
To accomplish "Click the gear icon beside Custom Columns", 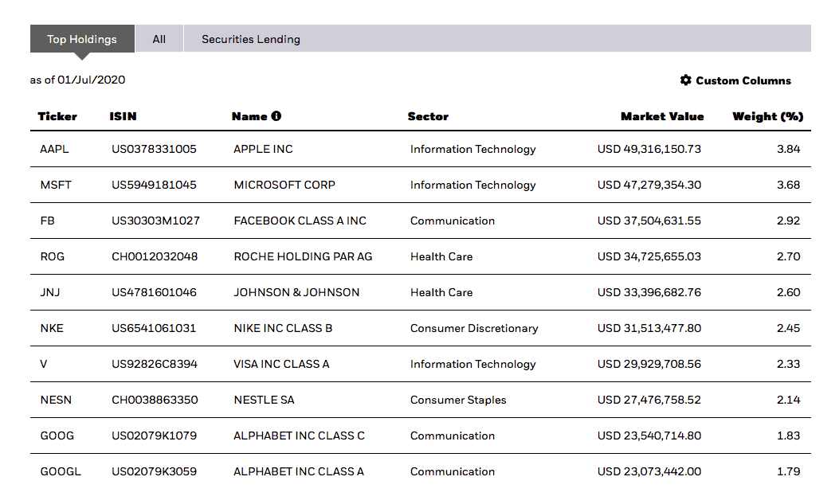I will coord(685,80).
